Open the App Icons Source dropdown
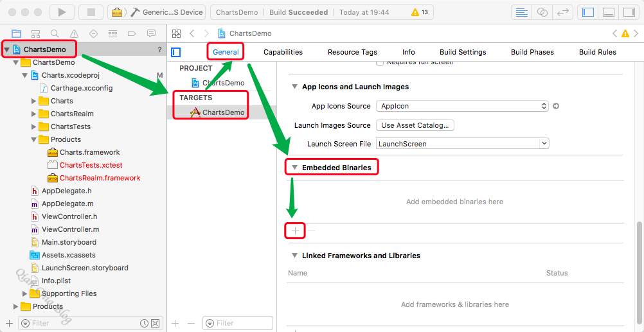The height and width of the screenshot is (332, 644). 462,106
